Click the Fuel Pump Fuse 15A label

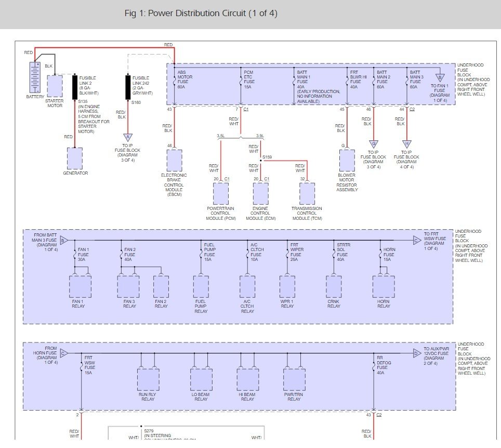[x=209, y=252]
